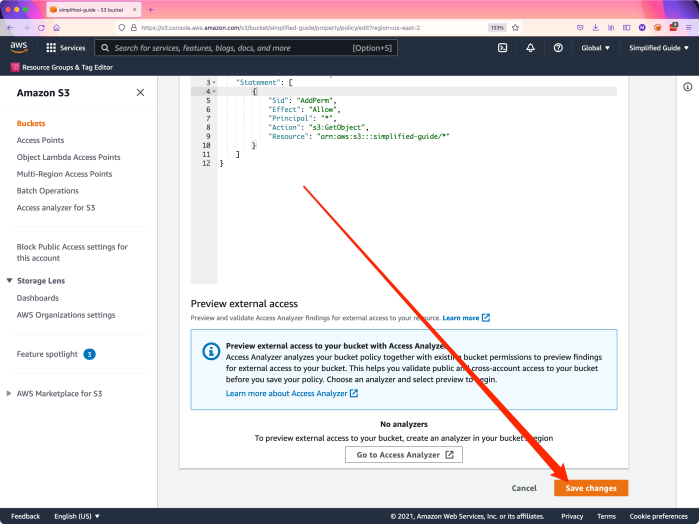Select Buckets in the sidebar
This screenshot has width=699, height=524.
[31, 124]
